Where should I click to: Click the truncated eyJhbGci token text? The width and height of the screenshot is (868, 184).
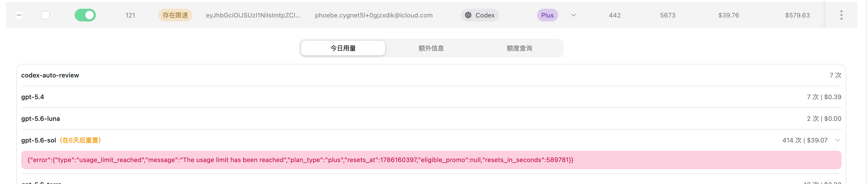(253, 15)
